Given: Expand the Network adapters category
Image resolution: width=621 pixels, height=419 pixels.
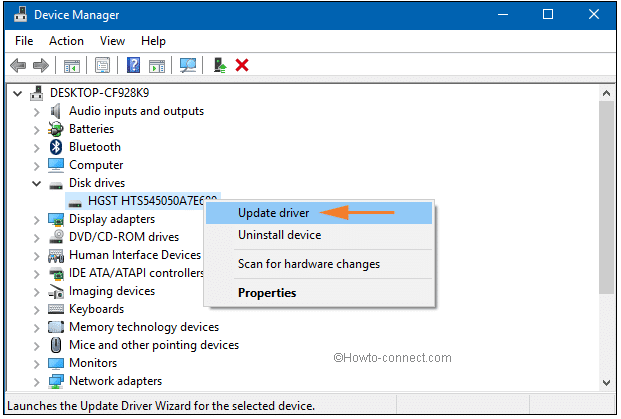Looking at the screenshot, I should [37, 381].
